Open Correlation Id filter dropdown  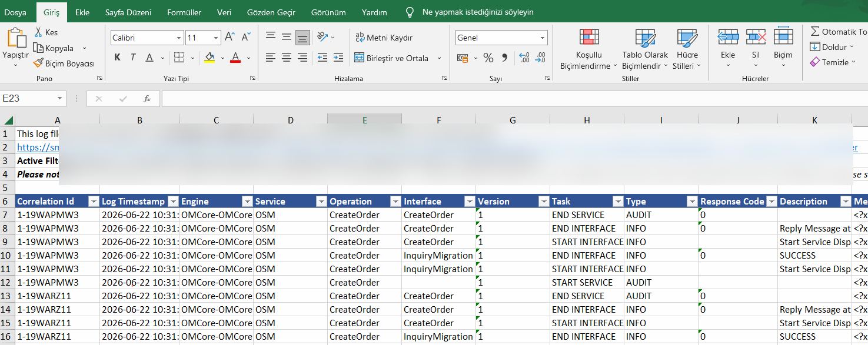coord(93,202)
